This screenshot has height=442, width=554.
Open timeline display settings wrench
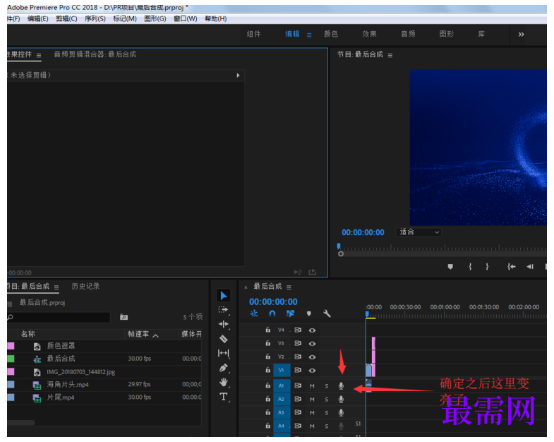tap(327, 313)
